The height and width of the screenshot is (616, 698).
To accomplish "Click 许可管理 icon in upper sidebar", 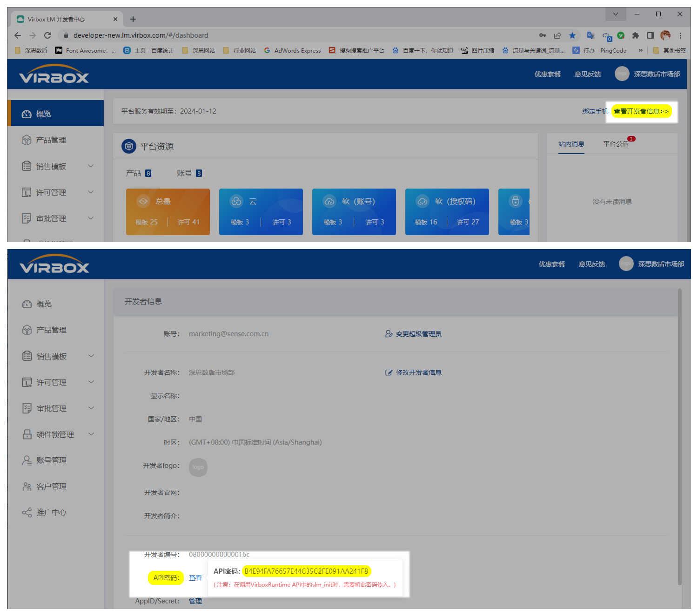I will pos(27,192).
